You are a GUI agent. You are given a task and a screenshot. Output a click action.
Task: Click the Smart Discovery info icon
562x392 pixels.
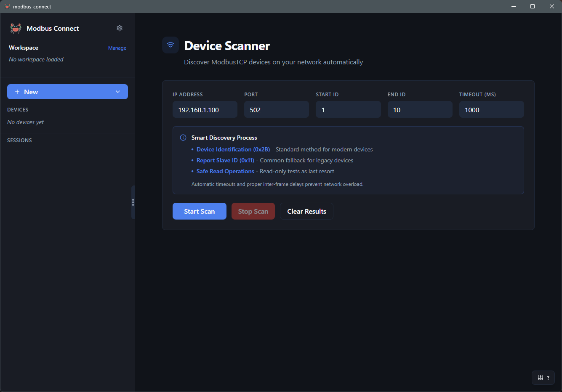183,138
